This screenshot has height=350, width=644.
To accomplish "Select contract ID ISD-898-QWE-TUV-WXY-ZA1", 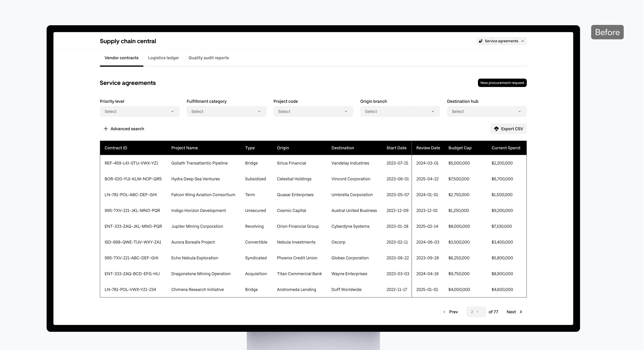I will pos(133,242).
